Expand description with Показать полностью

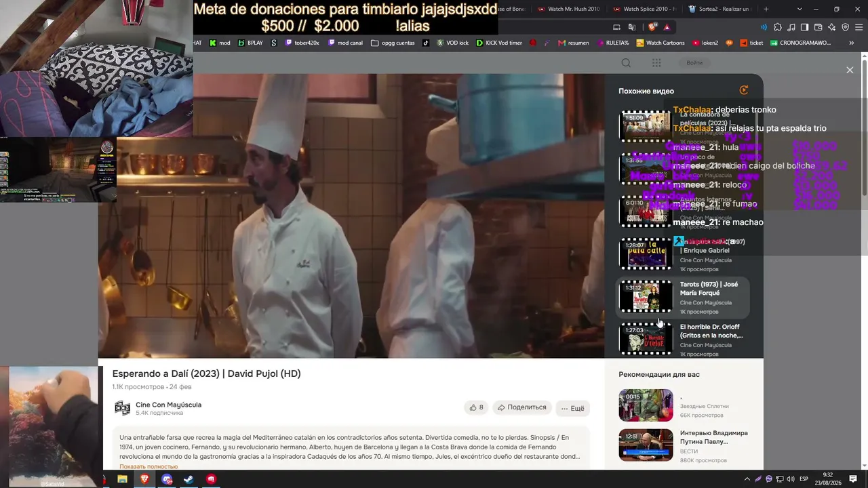tap(149, 466)
